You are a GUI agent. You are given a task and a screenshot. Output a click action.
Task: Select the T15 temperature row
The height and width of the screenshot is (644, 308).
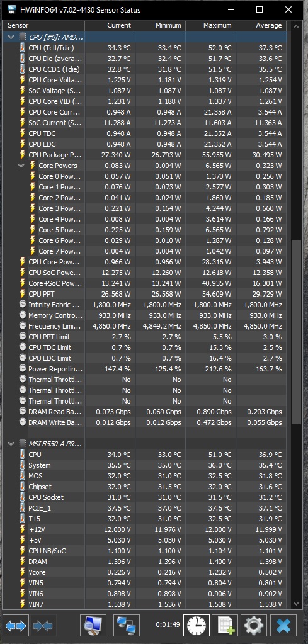click(145, 518)
